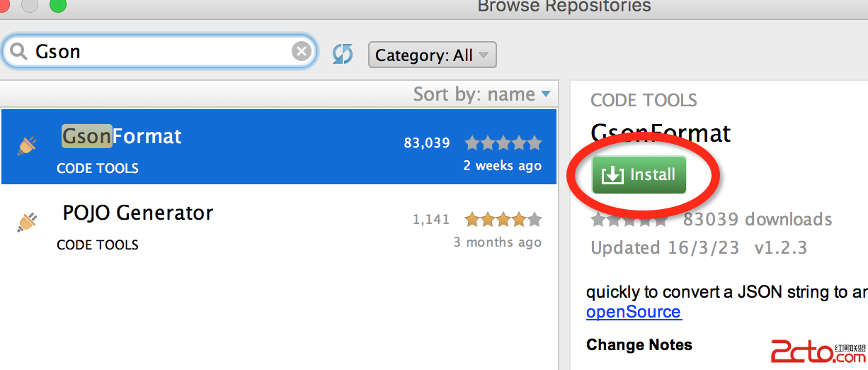The height and width of the screenshot is (370, 868).
Task: Open the openSource link
Action: point(634,312)
